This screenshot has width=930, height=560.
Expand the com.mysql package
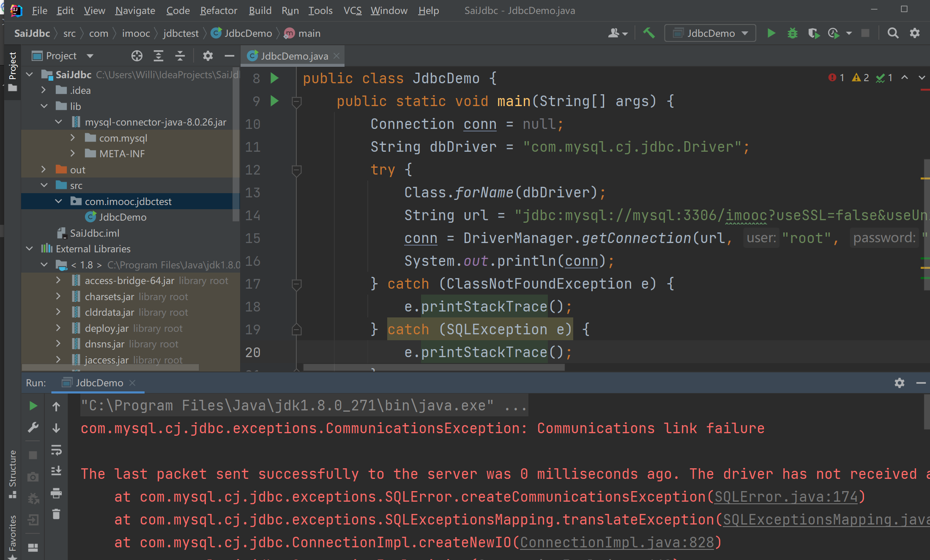coord(73,138)
